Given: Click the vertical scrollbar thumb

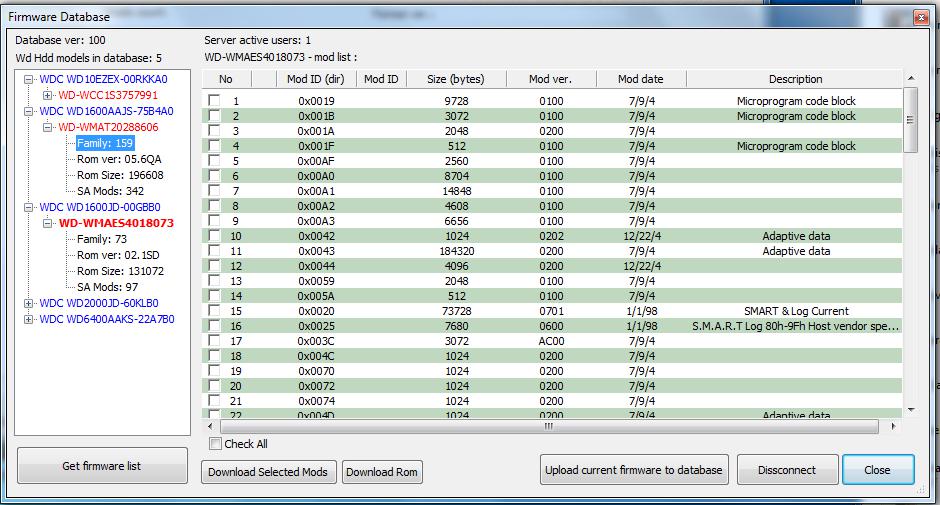Looking at the screenshot, I should [x=911, y=120].
